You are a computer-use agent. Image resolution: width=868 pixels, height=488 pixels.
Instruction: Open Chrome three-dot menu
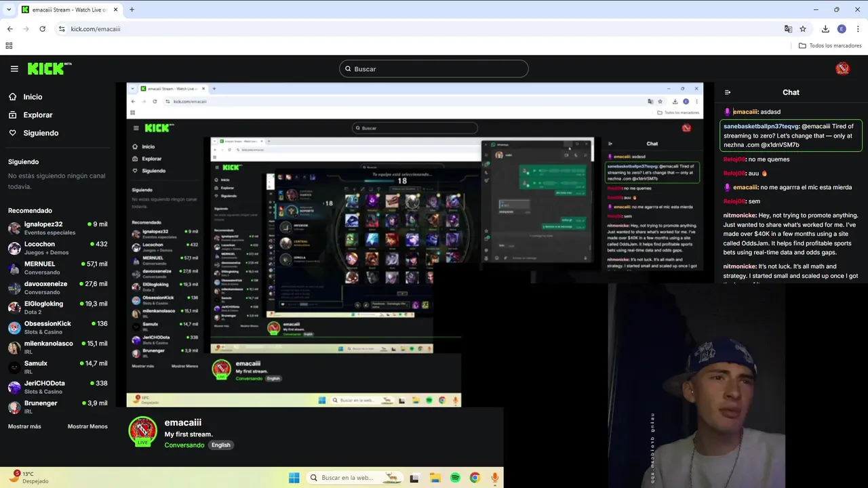click(x=858, y=29)
